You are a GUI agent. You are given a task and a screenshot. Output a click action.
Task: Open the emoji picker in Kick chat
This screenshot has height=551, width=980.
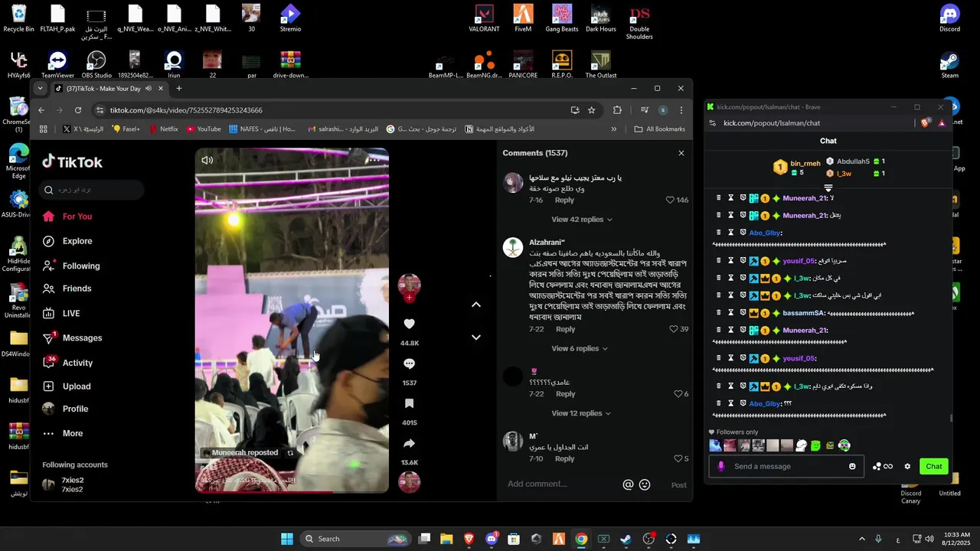click(852, 467)
